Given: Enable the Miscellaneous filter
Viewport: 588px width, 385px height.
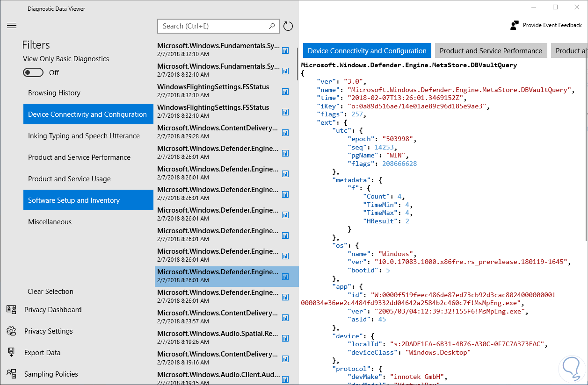Looking at the screenshot, I should click(x=50, y=222).
